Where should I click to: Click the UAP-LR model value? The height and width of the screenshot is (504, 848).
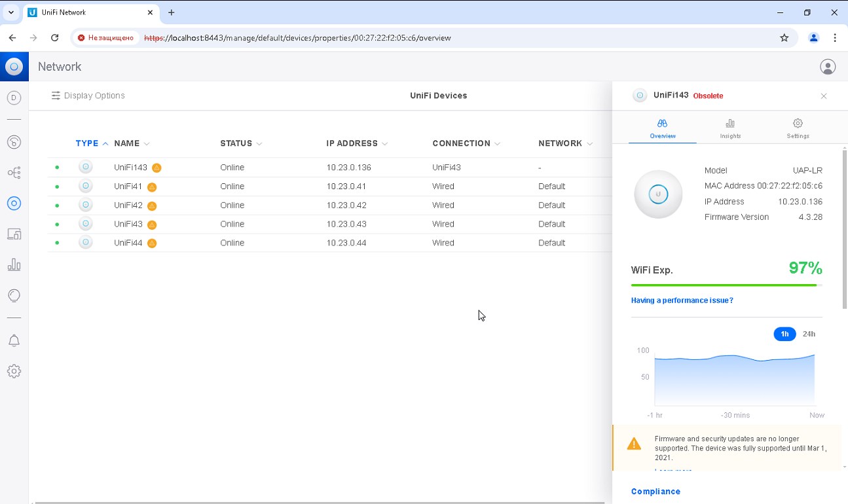(x=807, y=170)
